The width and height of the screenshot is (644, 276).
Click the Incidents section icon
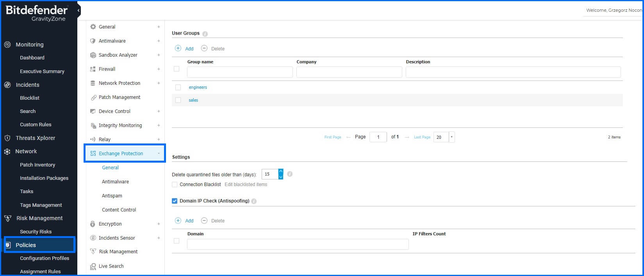pyautogui.click(x=7, y=85)
